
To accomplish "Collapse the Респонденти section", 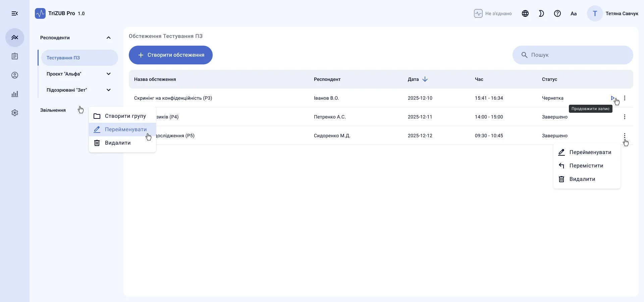I will click(x=109, y=38).
